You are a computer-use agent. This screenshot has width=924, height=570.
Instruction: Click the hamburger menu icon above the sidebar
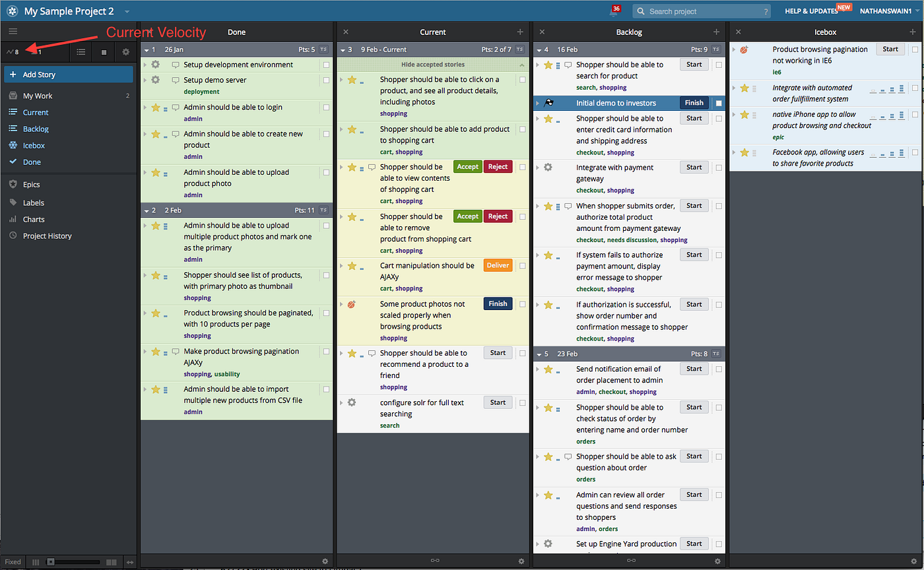(13, 31)
